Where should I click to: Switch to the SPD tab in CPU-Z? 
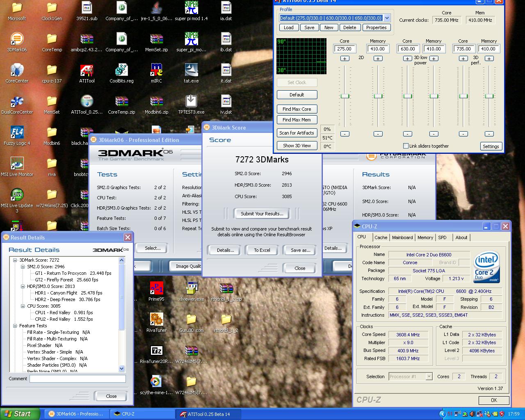(442, 237)
